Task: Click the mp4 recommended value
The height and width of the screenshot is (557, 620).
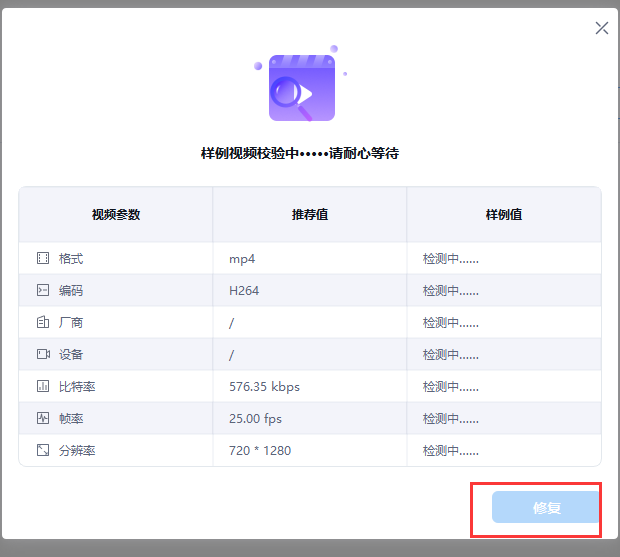Action: [242, 259]
